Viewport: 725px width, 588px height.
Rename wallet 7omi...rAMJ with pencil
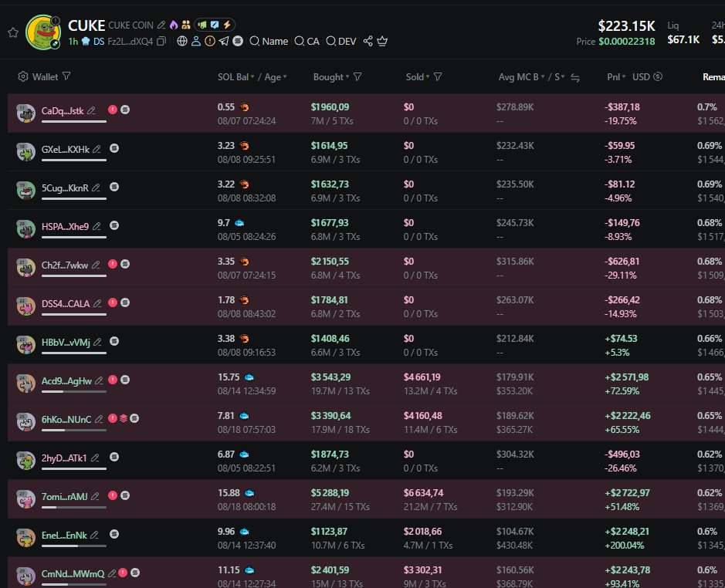(x=95, y=496)
